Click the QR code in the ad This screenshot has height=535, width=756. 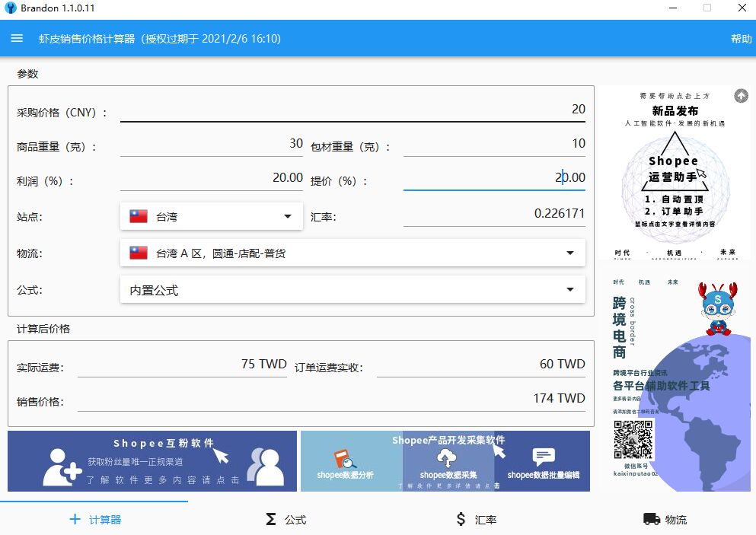[x=633, y=439]
